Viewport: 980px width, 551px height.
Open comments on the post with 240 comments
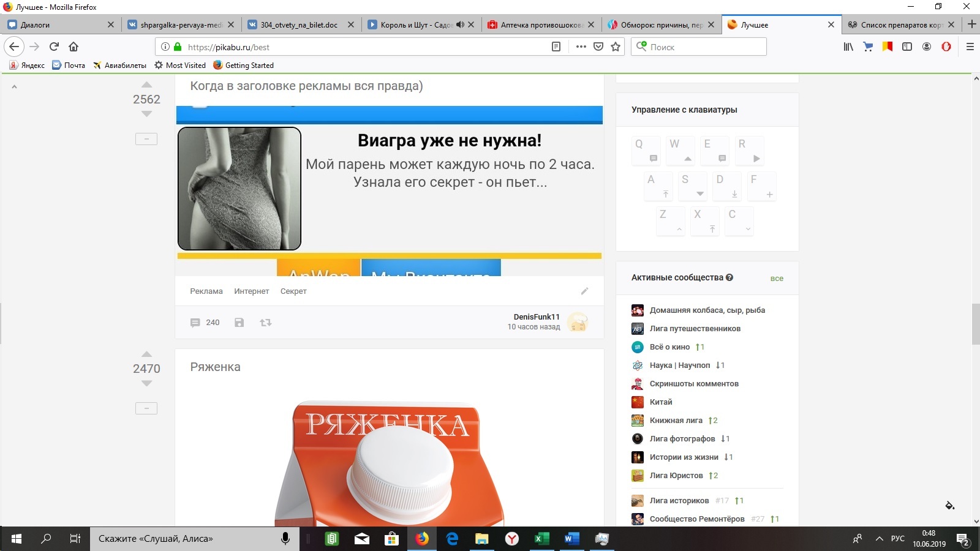pos(205,323)
